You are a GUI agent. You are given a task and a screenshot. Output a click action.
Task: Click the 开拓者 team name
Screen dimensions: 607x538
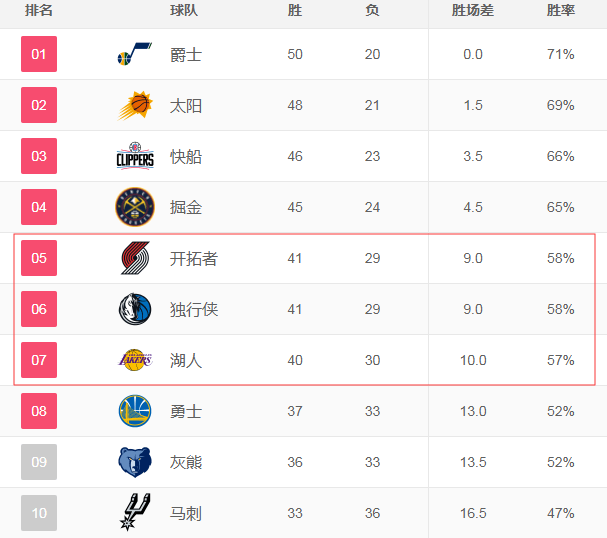[194, 259]
